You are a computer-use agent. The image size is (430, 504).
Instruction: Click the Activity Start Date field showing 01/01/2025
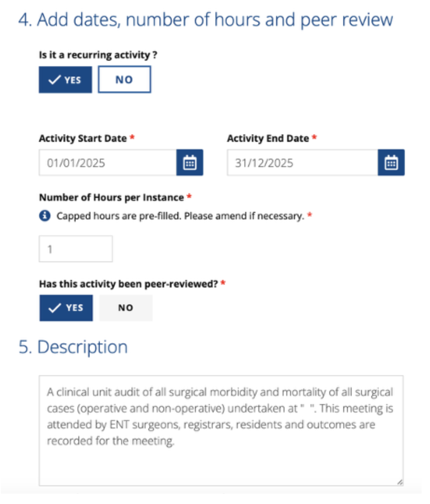(107, 163)
